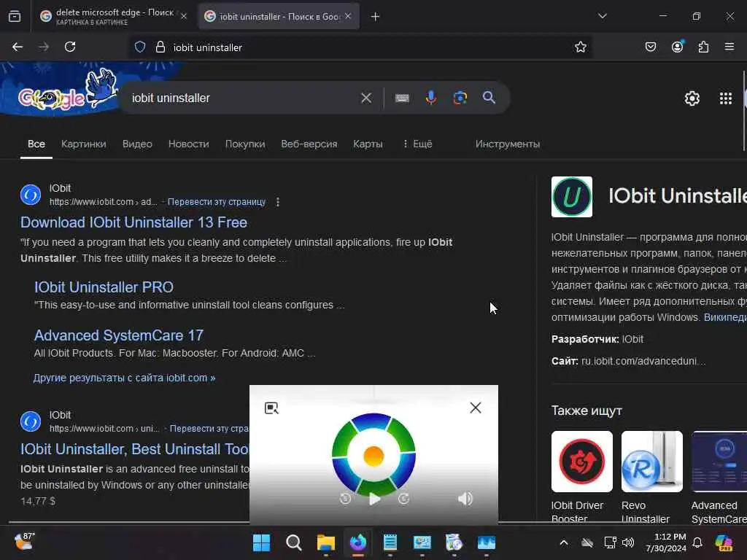Play the picture-in-picture video
This screenshot has height=560, width=747.
coord(374,499)
